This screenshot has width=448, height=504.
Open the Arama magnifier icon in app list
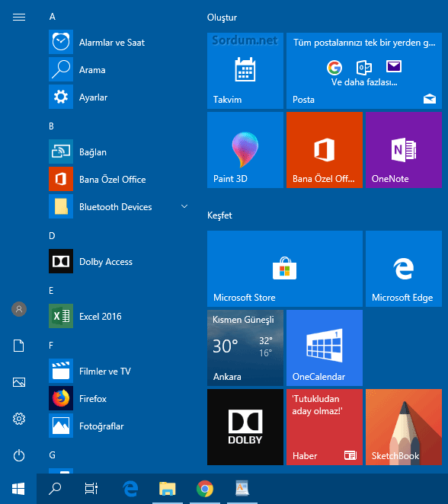(x=61, y=69)
